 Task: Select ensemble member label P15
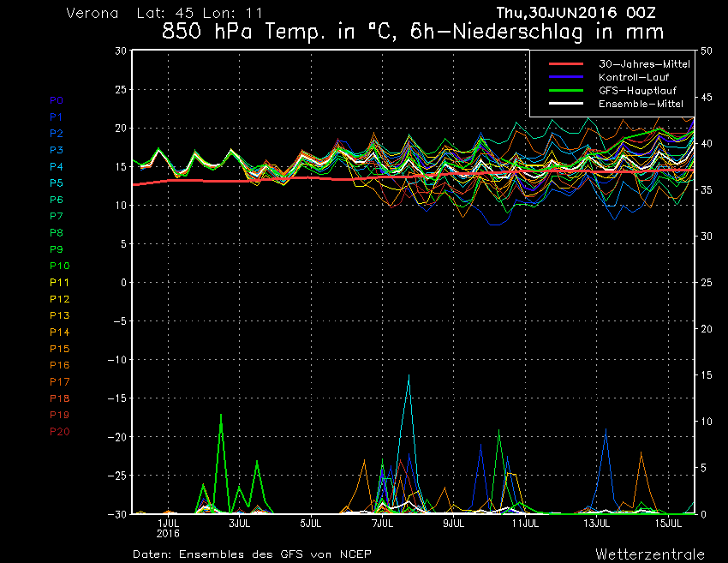60,349
